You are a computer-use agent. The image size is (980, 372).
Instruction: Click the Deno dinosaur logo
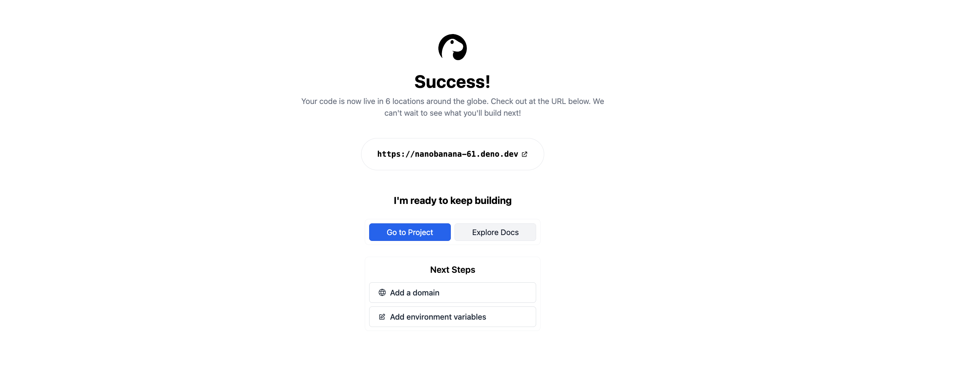(x=452, y=47)
